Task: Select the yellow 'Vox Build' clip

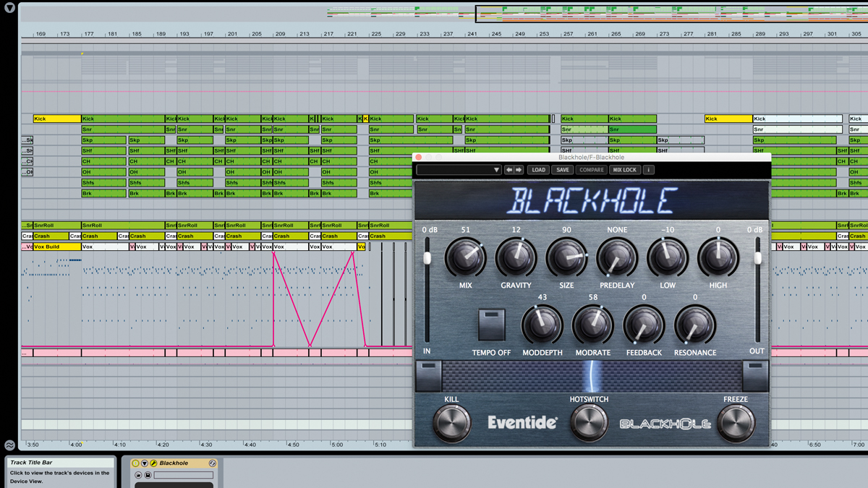Action: click(57, 247)
